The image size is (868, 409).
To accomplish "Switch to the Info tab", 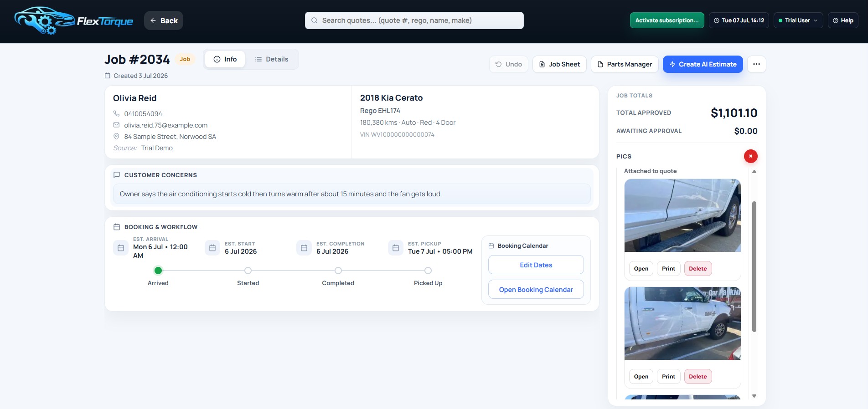I will (x=225, y=59).
